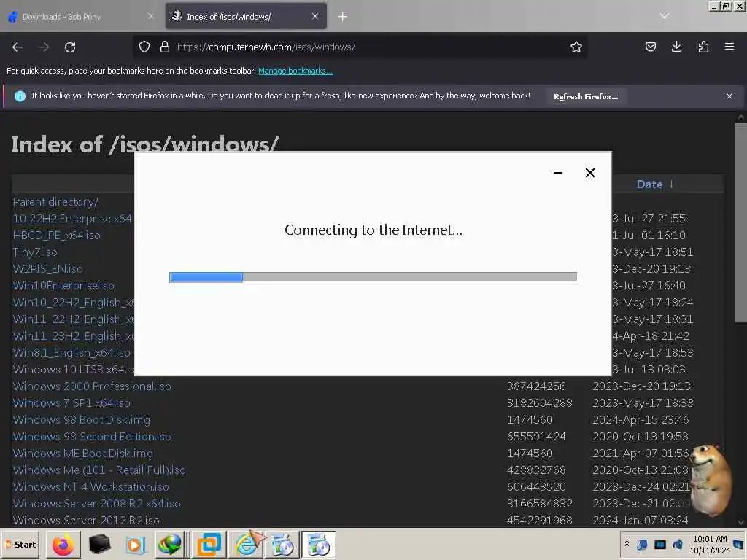
Task: Switch to active installer disc taskbar window
Action: [318, 545]
